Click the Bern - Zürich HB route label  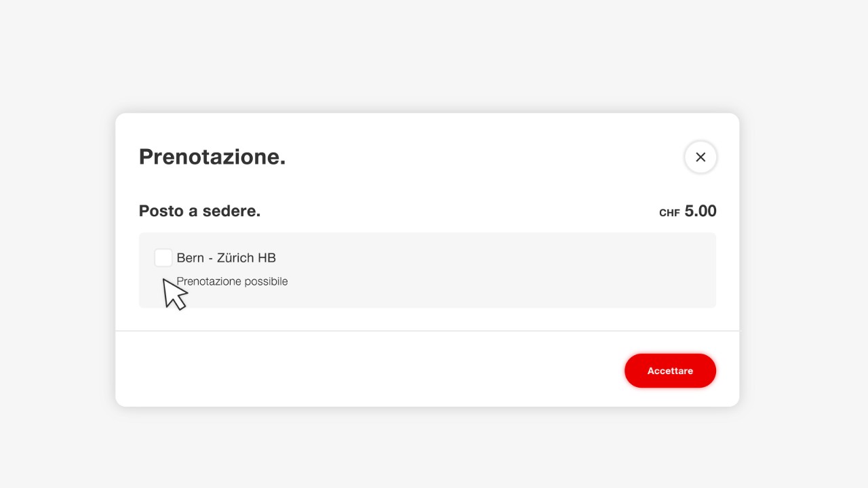tap(226, 258)
